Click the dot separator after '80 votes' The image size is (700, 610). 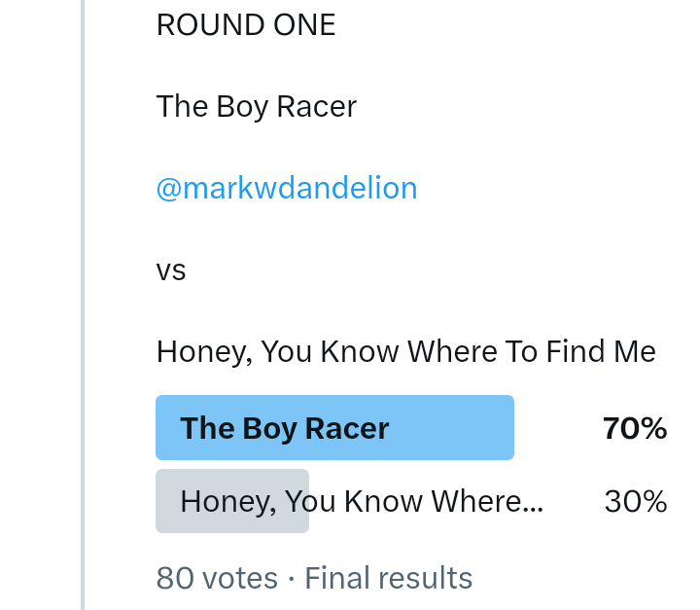[292, 578]
